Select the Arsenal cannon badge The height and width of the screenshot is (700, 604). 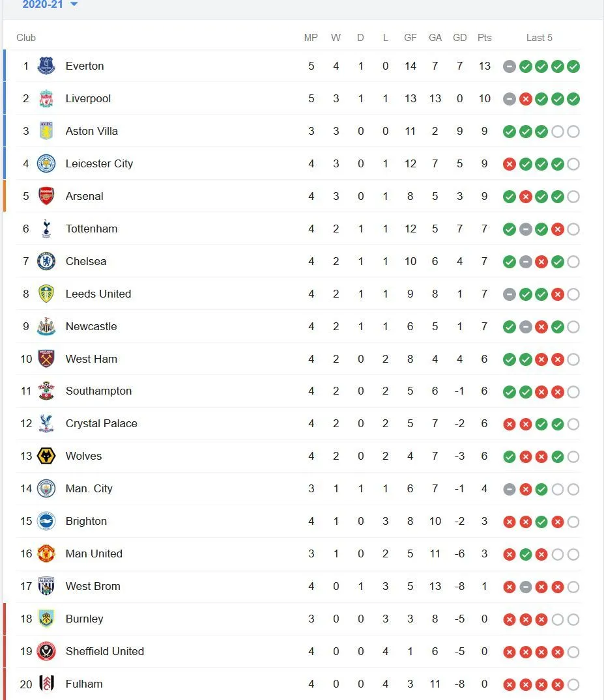tap(46, 196)
